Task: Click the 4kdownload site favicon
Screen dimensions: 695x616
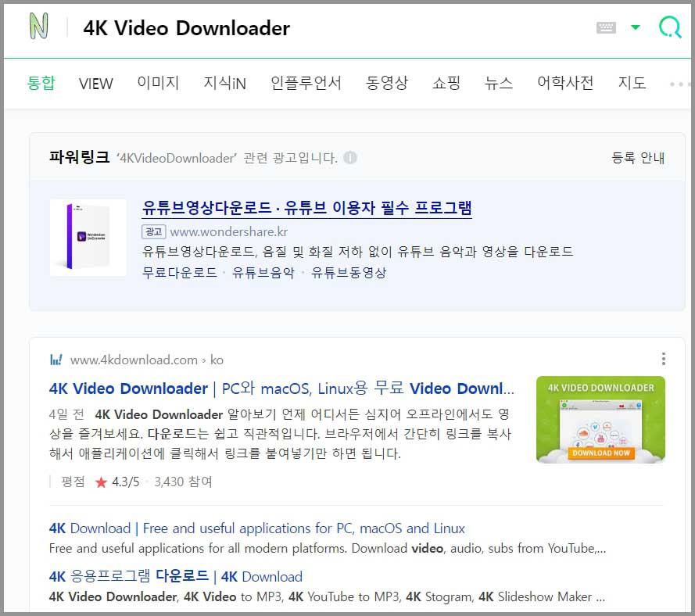Action: [x=56, y=360]
